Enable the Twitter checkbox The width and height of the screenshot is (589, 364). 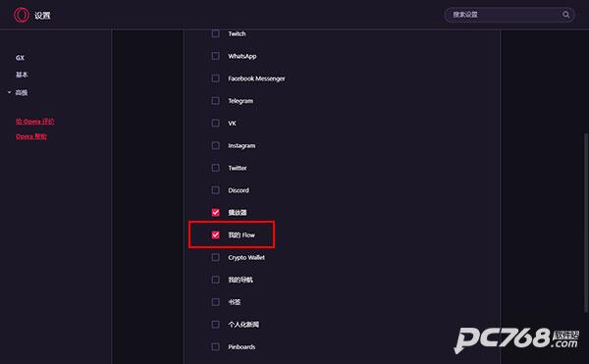click(x=216, y=168)
